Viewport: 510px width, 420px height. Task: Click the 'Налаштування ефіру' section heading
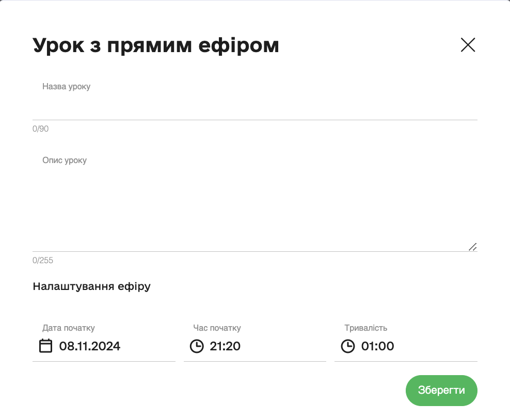[91, 286]
